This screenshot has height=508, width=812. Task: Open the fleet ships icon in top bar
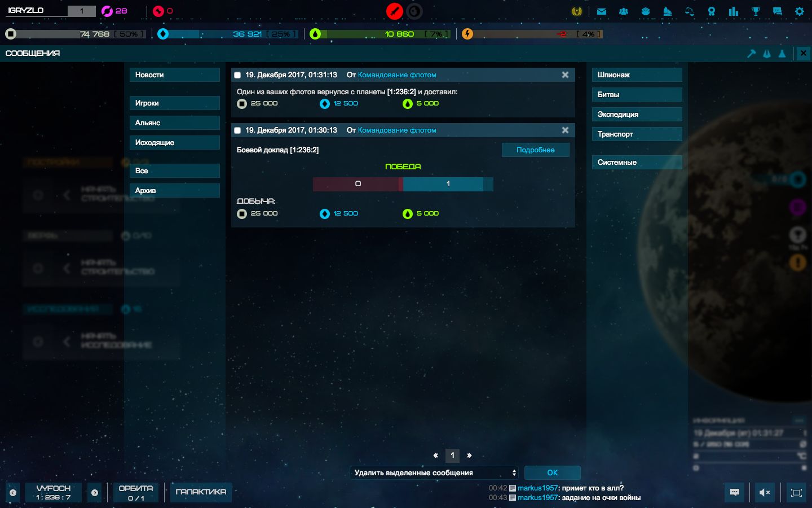coord(668,11)
